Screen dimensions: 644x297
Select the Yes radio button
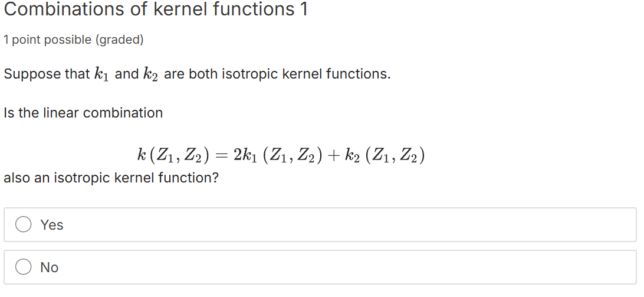click(24, 224)
